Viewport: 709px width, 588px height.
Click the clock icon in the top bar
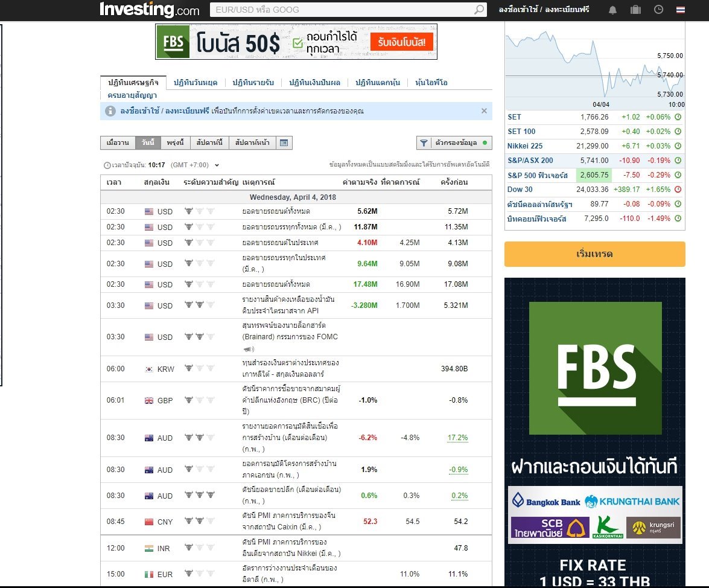click(x=658, y=10)
